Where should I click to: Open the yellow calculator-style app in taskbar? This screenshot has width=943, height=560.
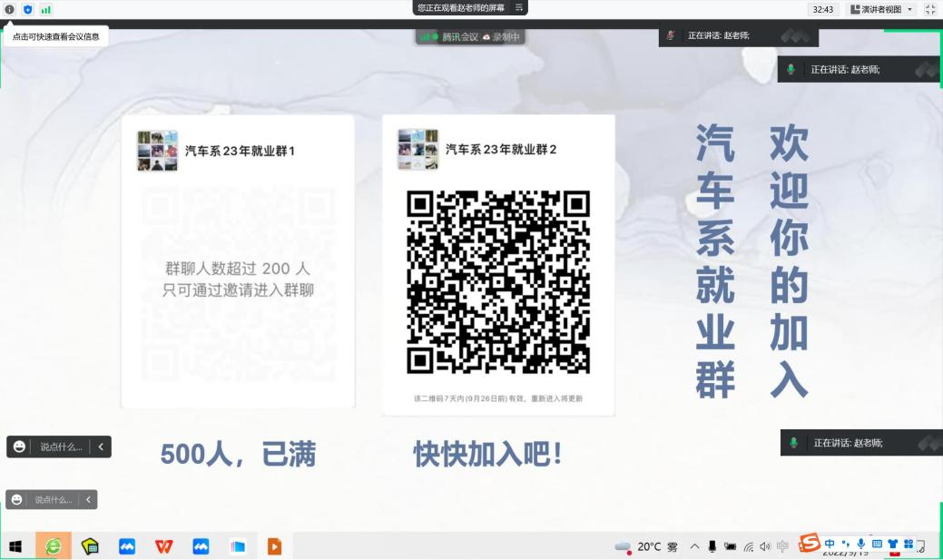pyautogui.click(x=90, y=546)
